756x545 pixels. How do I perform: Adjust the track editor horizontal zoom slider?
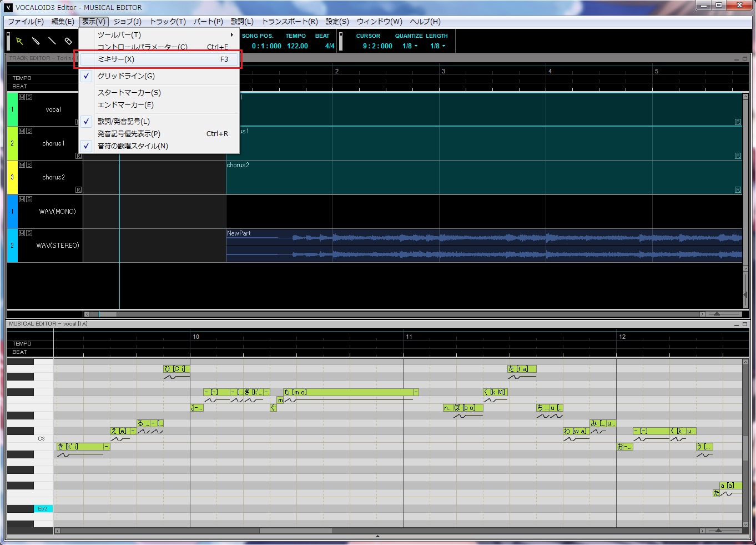point(717,314)
